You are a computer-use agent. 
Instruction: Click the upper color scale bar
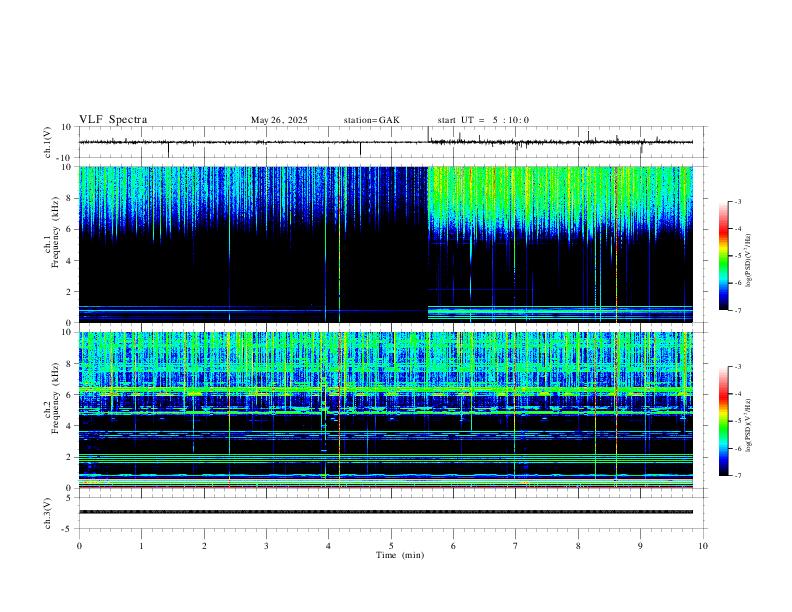[x=724, y=256]
